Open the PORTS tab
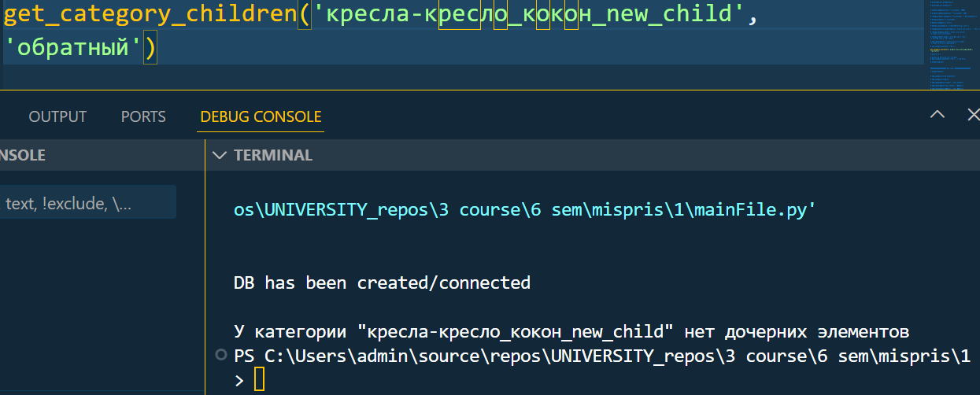Image resolution: width=980 pixels, height=395 pixels. [143, 116]
